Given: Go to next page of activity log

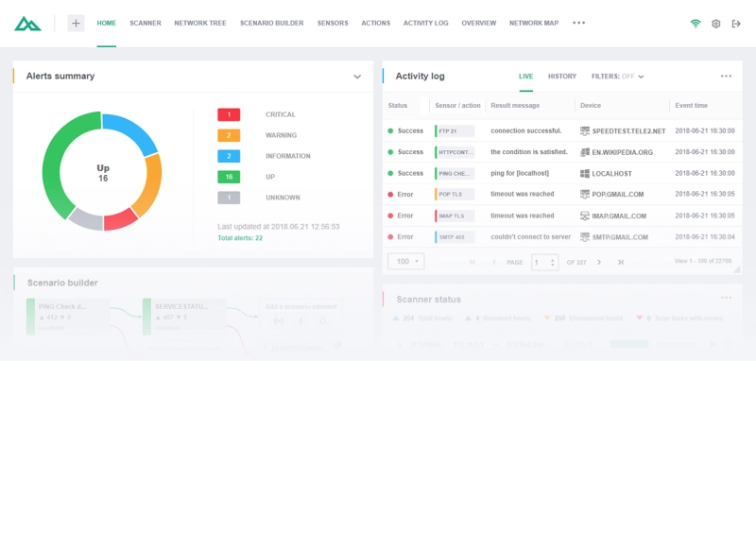Looking at the screenshot, I should tap(599, 262).
